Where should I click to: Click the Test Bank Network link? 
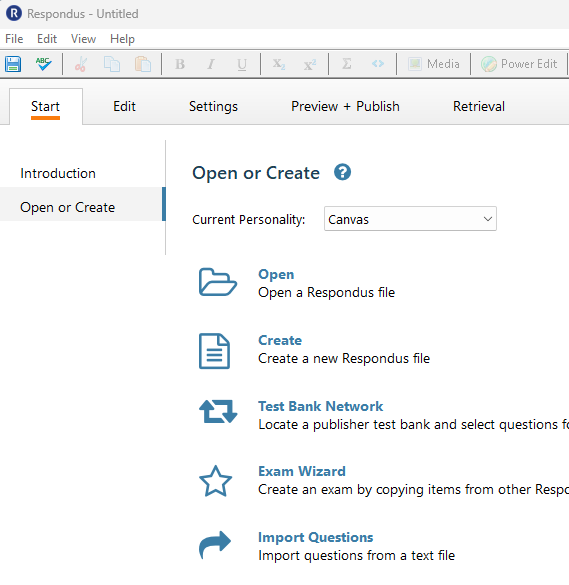coord(321,406)
